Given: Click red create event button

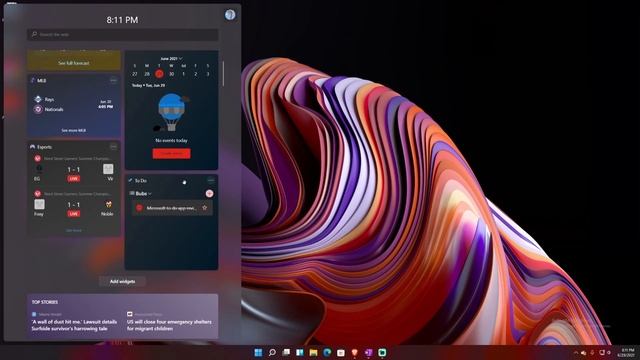Looking at the screenshot, I should [171, 153].
